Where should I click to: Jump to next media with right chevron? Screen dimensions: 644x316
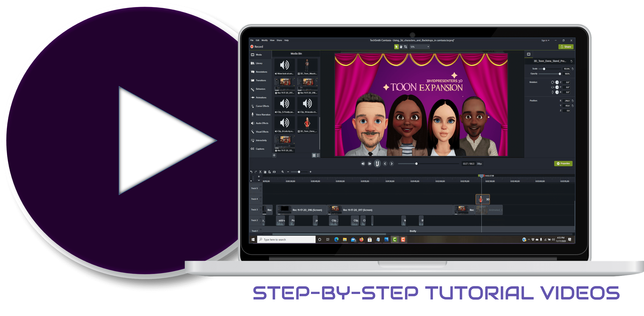[x=392, y=164]
